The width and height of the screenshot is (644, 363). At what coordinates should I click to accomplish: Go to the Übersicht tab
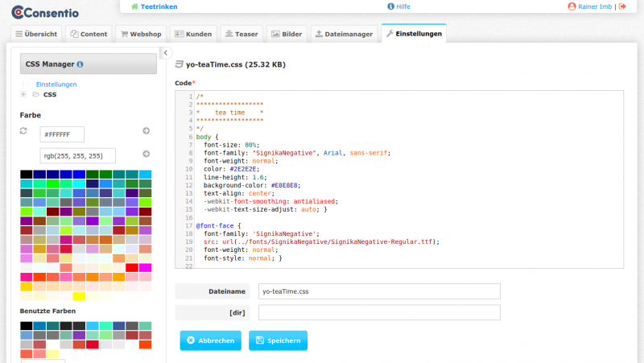tap(35, 35)
